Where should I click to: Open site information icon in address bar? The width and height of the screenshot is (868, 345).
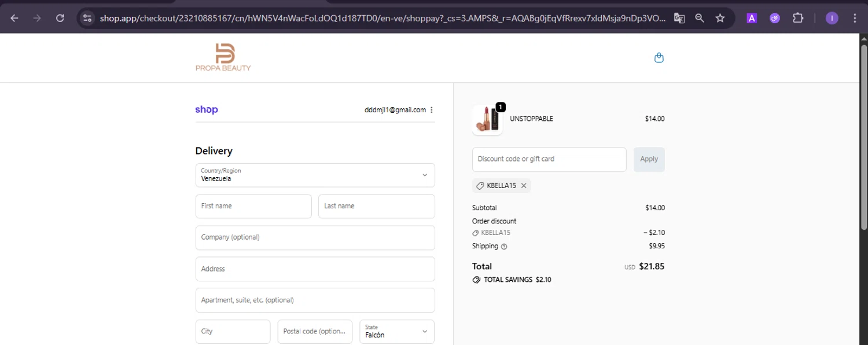pos(87,18)
